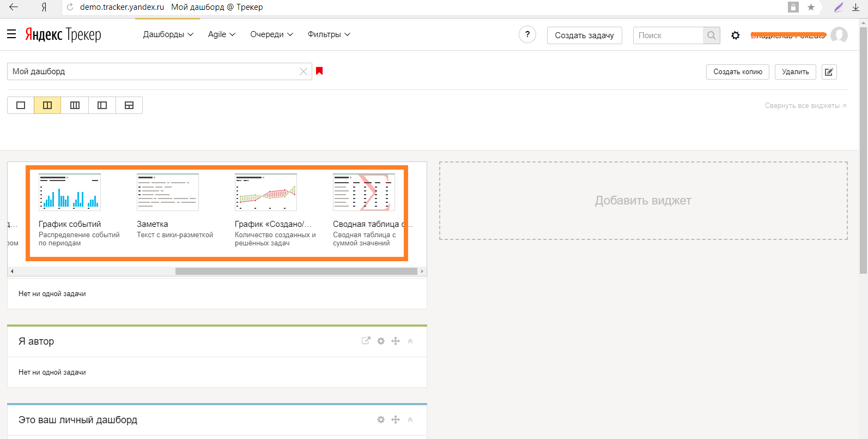Select the three-column layout option
Screen dimensions: 868x439
tap(75, 105)
